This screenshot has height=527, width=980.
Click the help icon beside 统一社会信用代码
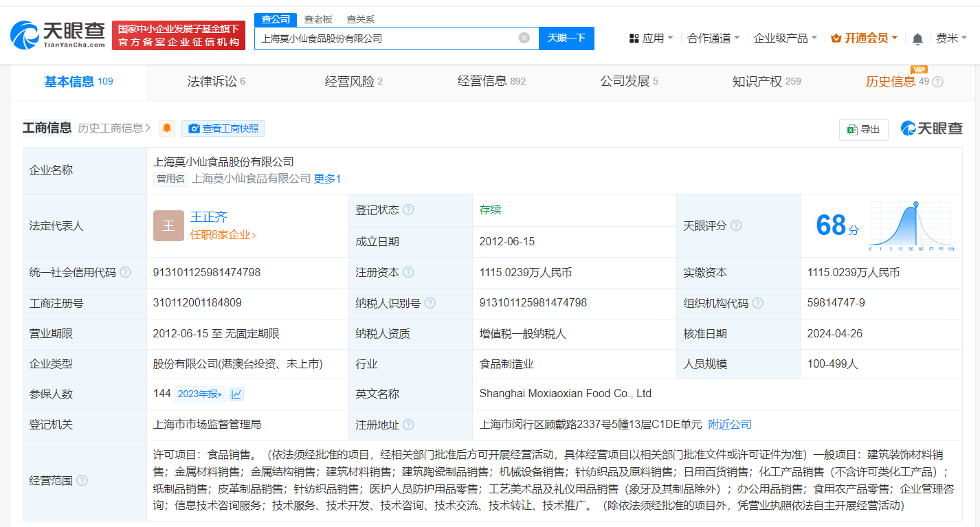pos(126,272)
